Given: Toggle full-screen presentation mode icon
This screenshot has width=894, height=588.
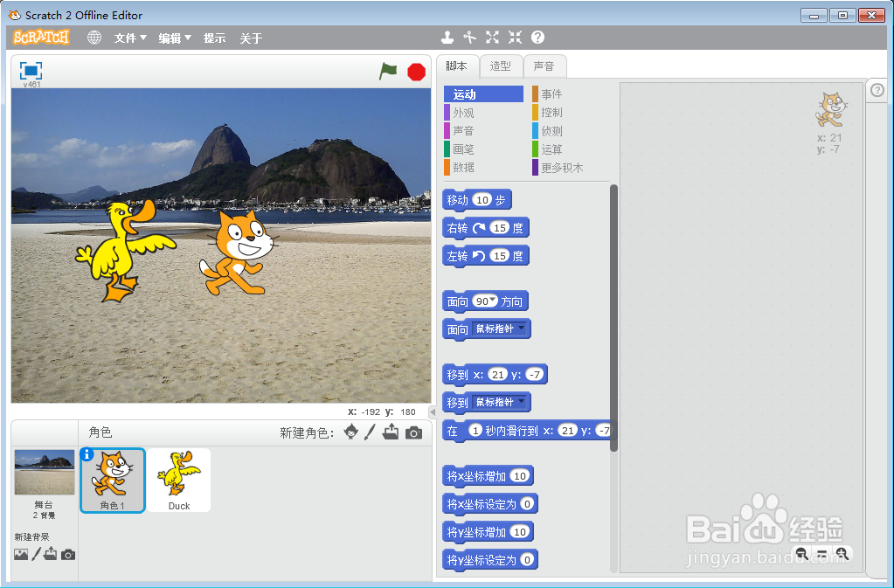Looking at the screenshot, I should 31,71.
